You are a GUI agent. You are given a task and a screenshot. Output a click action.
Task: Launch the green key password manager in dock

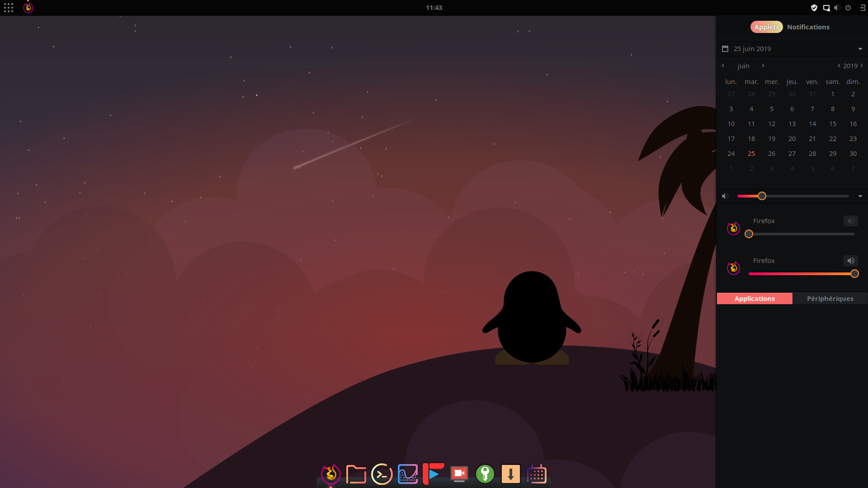pos(485,474)
